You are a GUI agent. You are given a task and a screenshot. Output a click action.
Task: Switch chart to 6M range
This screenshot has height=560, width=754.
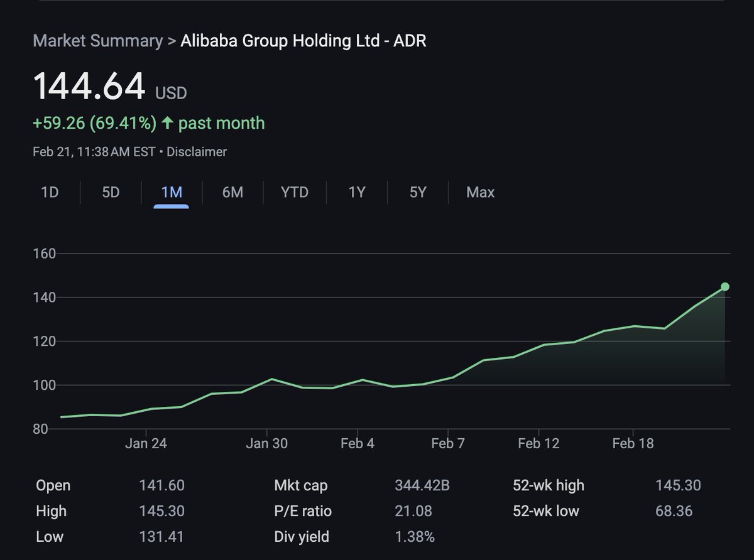232,192
